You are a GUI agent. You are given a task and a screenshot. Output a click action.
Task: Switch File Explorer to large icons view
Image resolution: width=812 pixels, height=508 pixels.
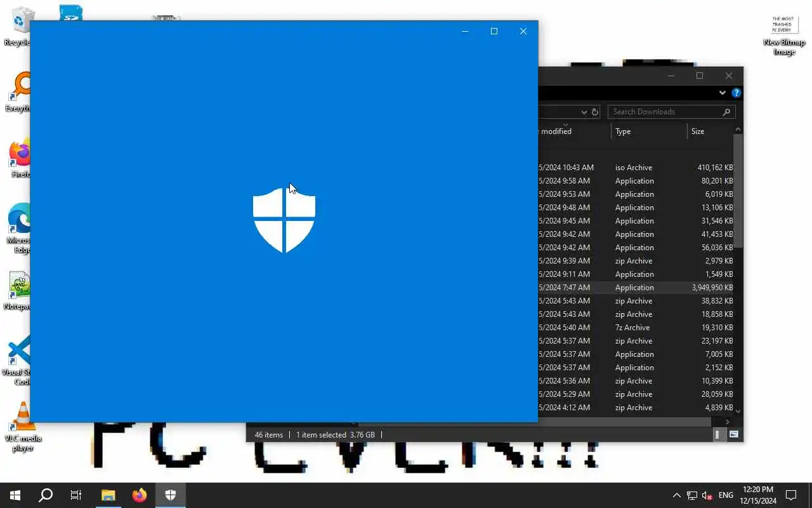(734, 435)
